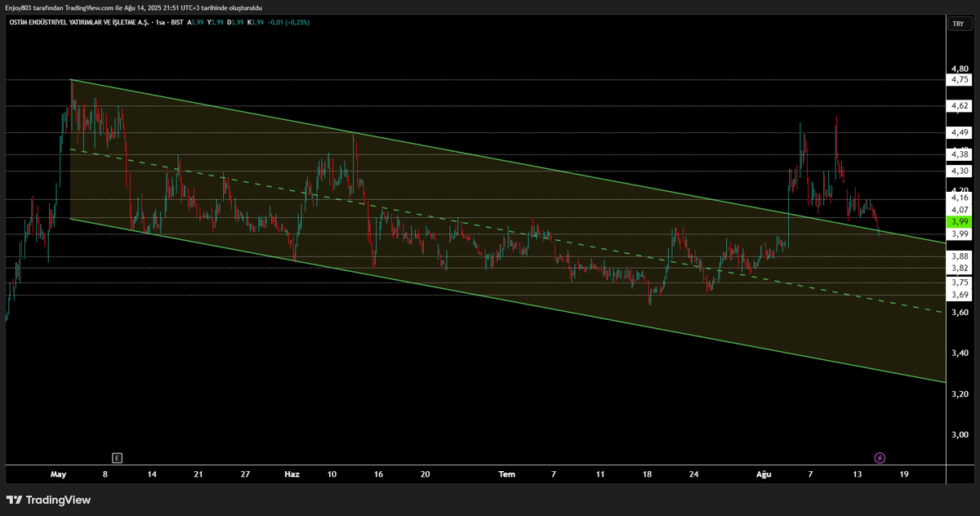Click the 3,88 price level label
The width and height of the screenshot is (980, 516).
[x=960, y=256]
